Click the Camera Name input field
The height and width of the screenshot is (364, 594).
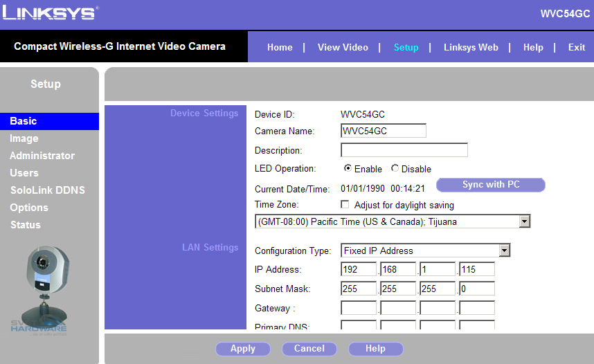pos(383,131)
